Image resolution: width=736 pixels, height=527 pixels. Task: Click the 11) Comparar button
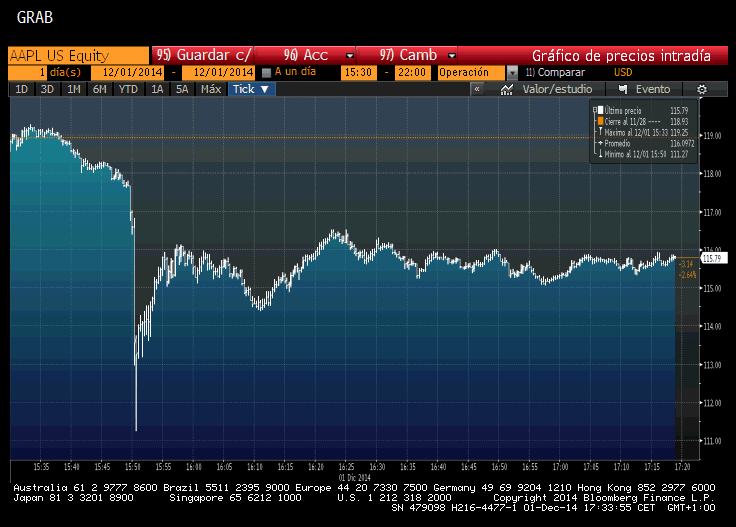coord(555,72)
